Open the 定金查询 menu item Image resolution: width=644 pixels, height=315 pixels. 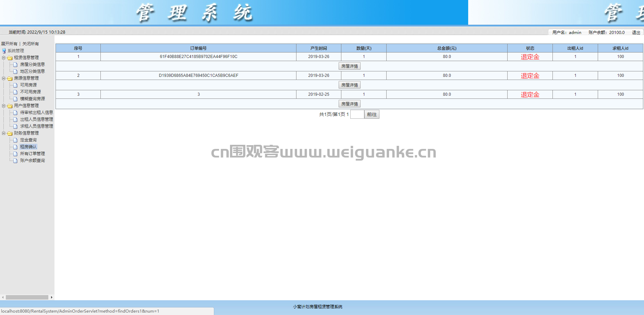click(x=28, y=140)
